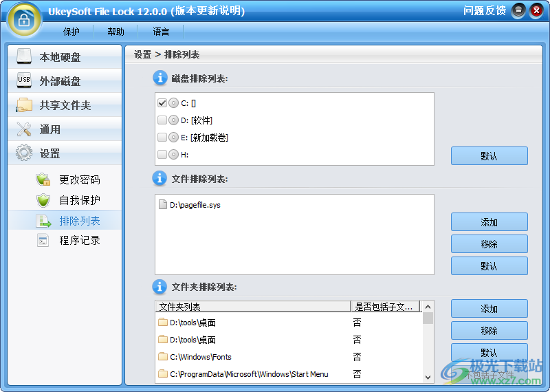Select 外部磁盘 in the sidebar
This screenshot has width=550, height=392.
(65, 80)
